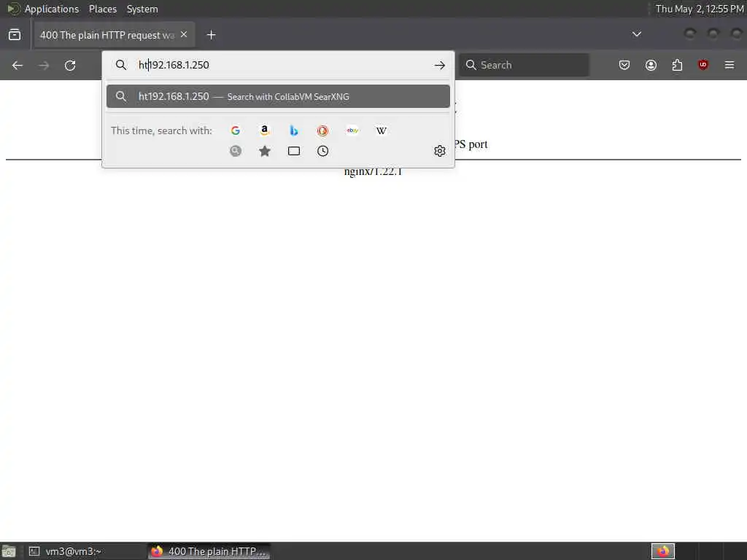Search this time with Google
747x560 pixels.
pyautogui.click(x=236, y=131)
